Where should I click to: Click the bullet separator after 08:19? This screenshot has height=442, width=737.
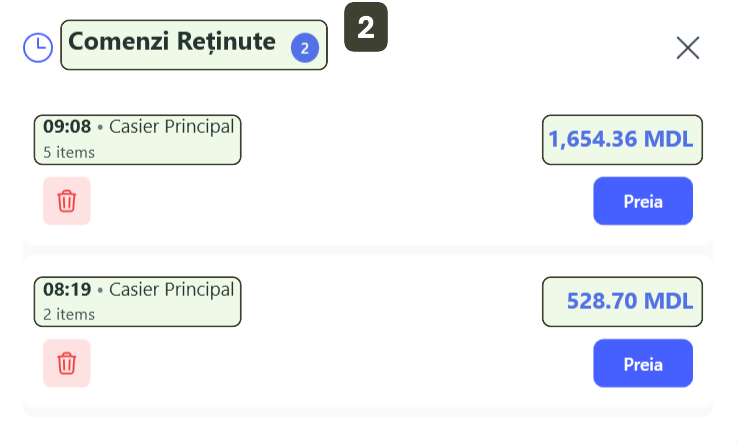[100, 290]
